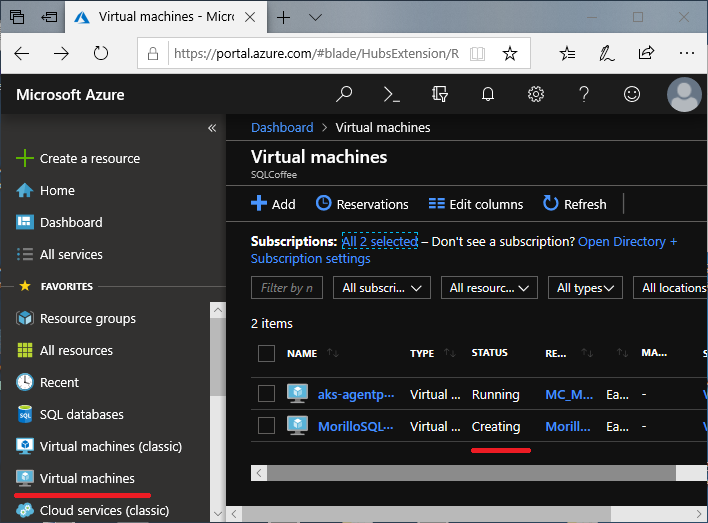Viewport: 708px width, 523px height.
Task: Open Azure portal search magnifier
Action: 344,94
